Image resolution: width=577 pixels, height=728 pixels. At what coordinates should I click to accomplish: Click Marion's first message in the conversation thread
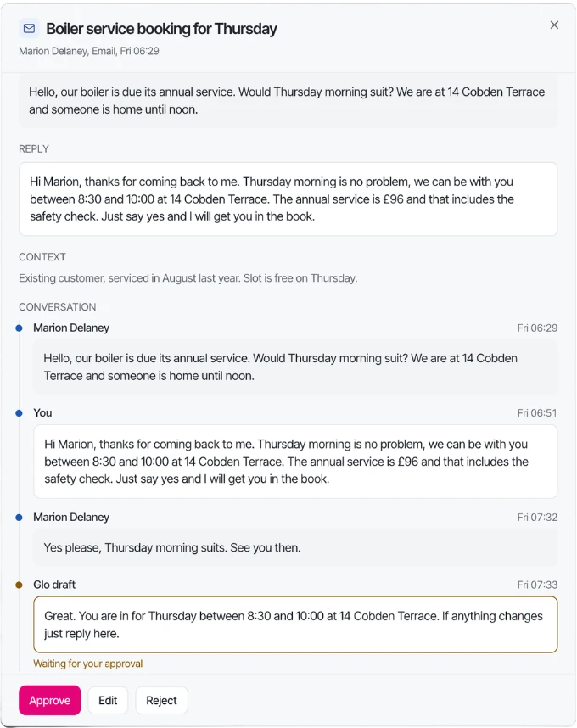click(x=295, y=367)
